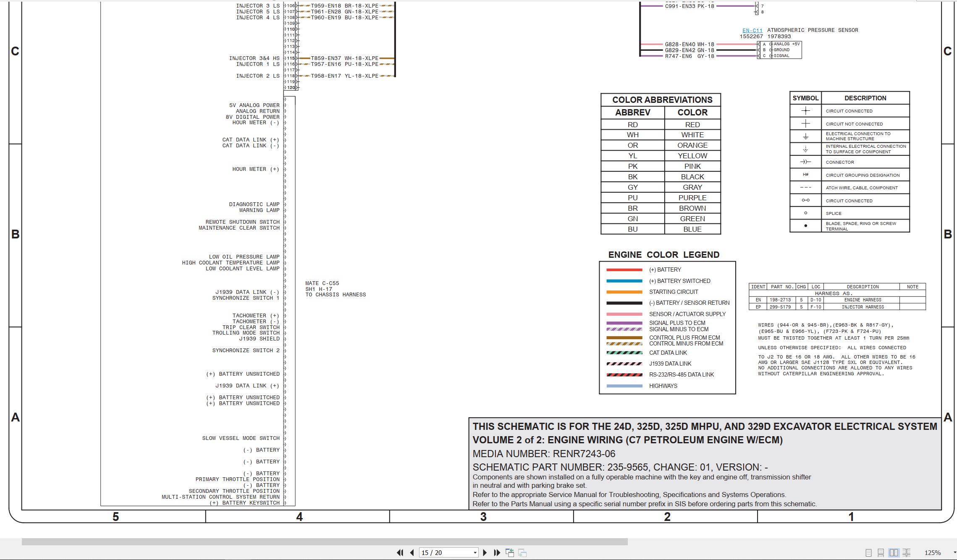Go to the next page

tap(485, 552)
